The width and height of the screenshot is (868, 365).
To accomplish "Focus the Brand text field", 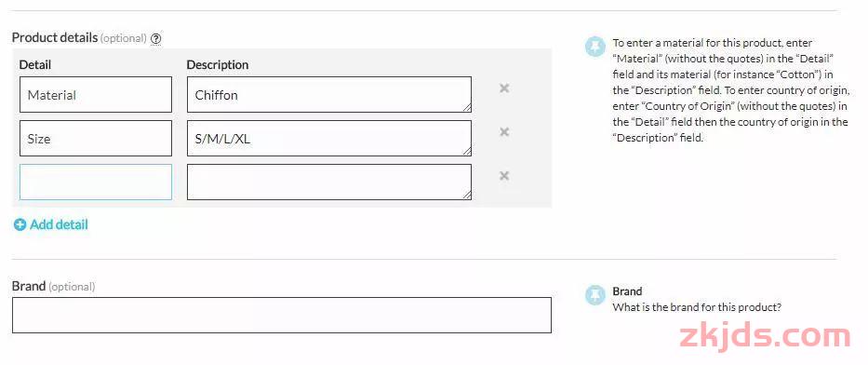I will (282, 315).
